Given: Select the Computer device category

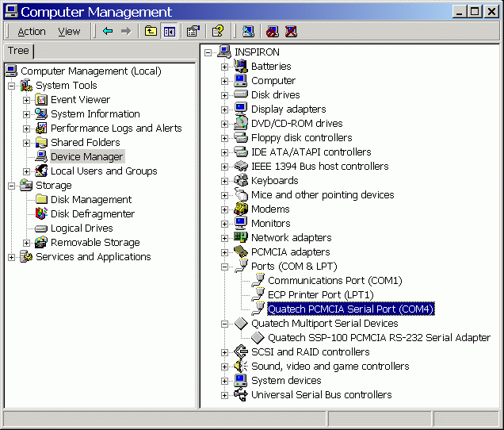Looking at the screenshot, I should pos(273,80).
